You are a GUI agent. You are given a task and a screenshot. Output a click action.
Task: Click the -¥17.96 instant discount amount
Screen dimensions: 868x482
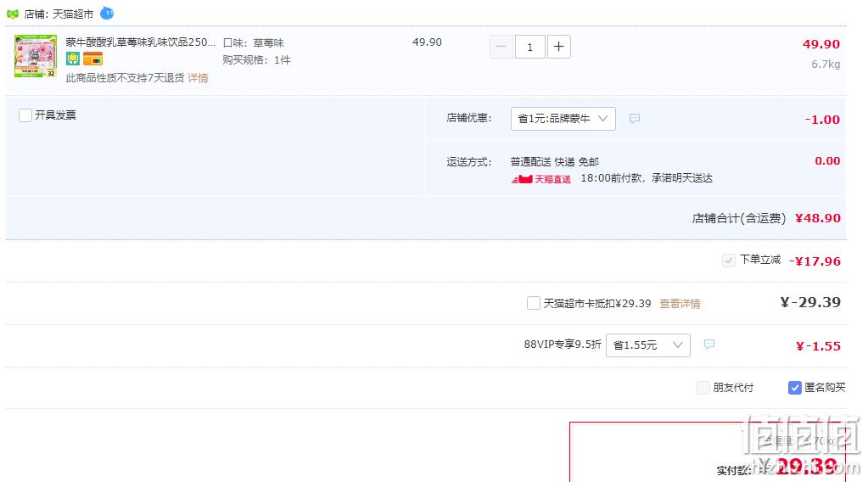click(815, 261)
